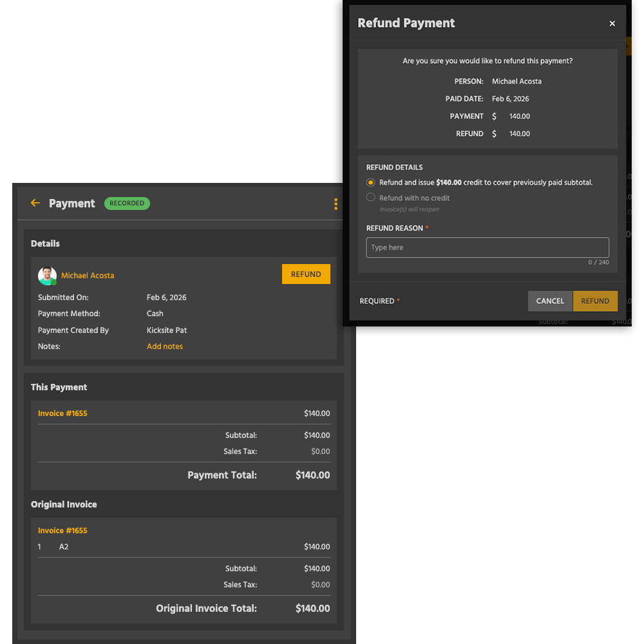644x644 pixels.
Task: Click the 0 / 240 character counter
Action: (x=598, y=263)
